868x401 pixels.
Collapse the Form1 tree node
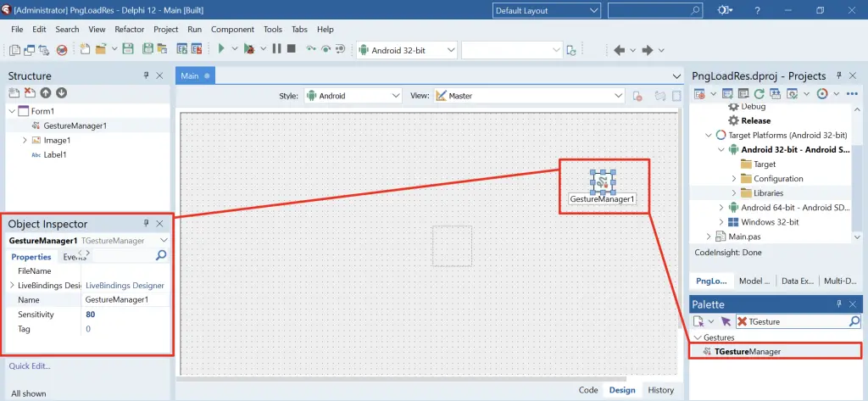pyautogui.click(x=12, y=111)
